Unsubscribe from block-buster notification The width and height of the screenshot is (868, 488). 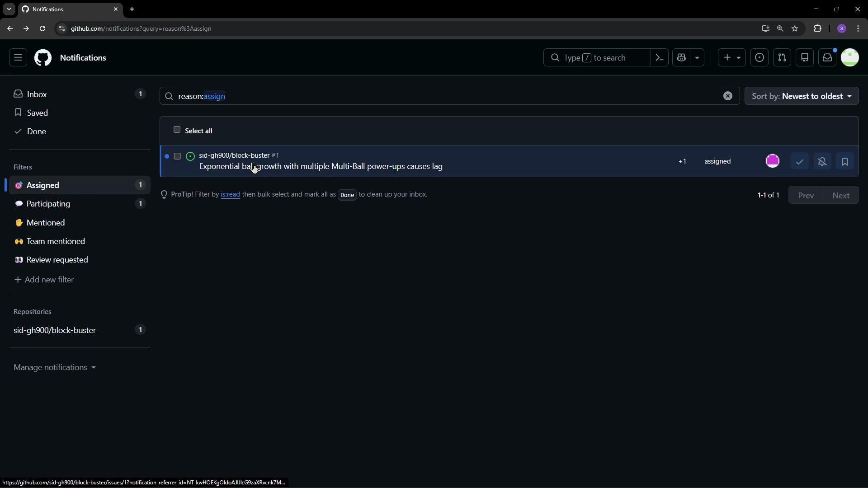[822, 162]
